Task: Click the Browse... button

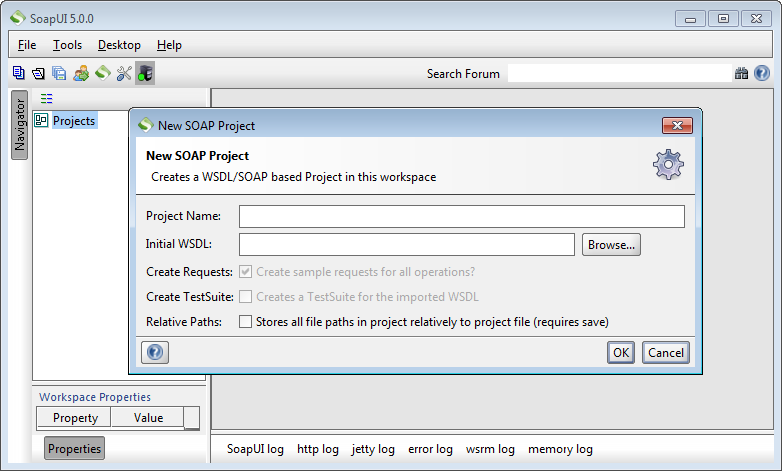Action: coord(611,244)
